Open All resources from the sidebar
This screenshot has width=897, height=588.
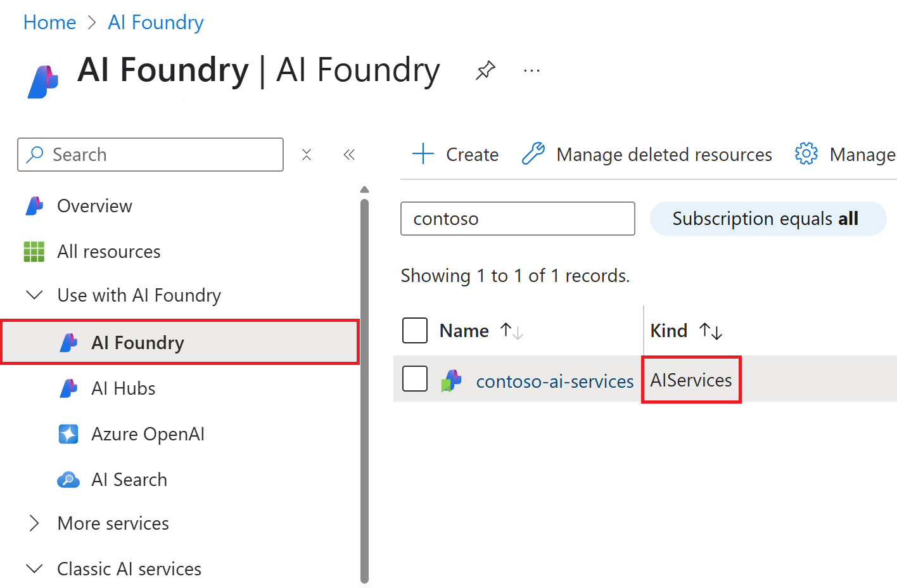pyautogui.click(x=109, y=251)
